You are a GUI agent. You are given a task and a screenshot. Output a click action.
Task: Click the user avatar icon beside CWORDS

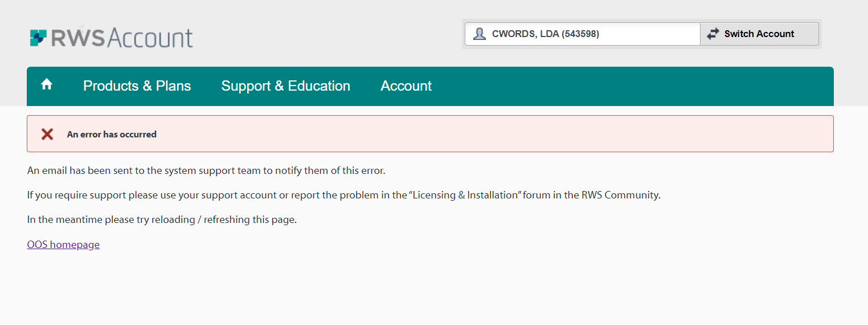coord(480,34)
